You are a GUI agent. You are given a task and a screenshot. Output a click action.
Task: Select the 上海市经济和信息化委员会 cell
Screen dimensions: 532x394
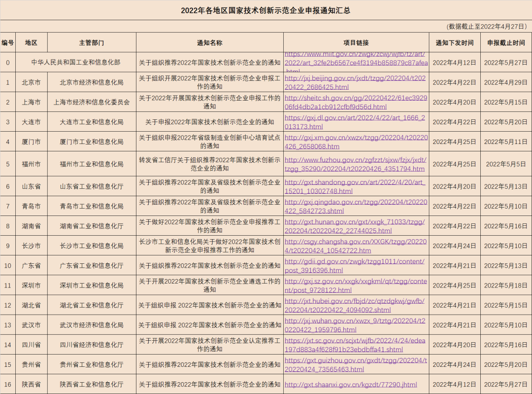click(x=92, y=102)
